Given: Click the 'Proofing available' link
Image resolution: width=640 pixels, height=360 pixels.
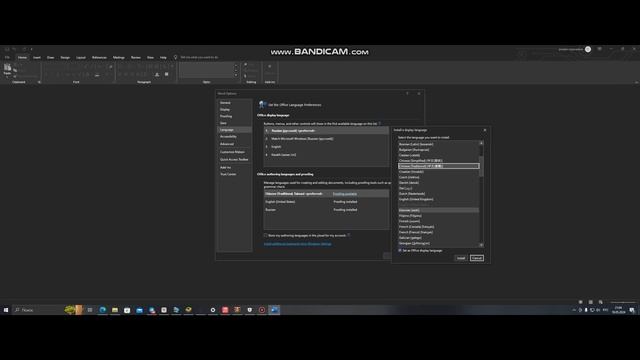Looking at the screenshot, I should tap(345, 194).
